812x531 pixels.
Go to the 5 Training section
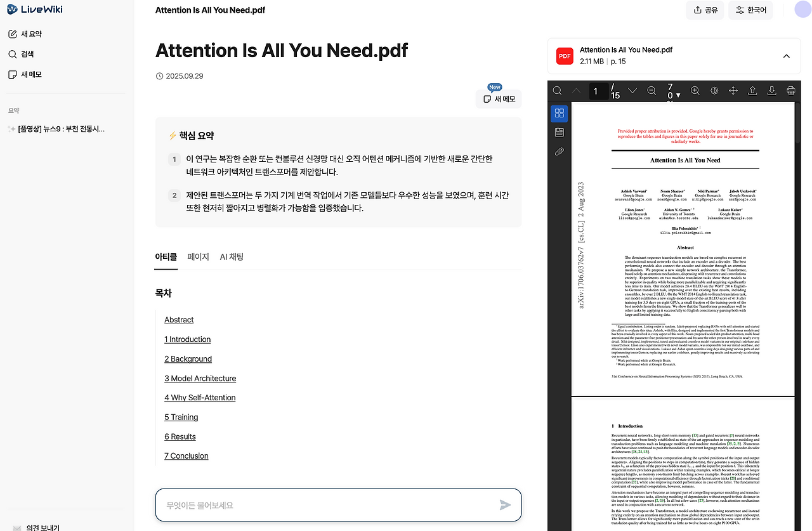[181, 417]
